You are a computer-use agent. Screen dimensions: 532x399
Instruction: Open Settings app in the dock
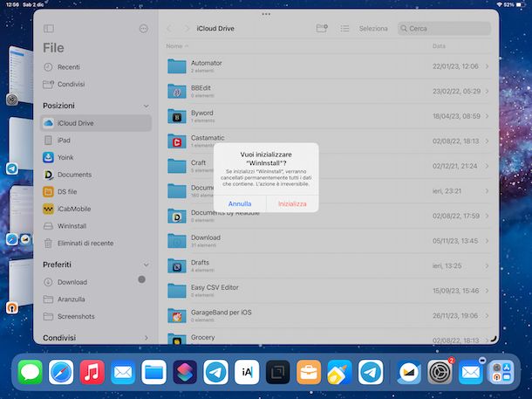click(439, 374)
